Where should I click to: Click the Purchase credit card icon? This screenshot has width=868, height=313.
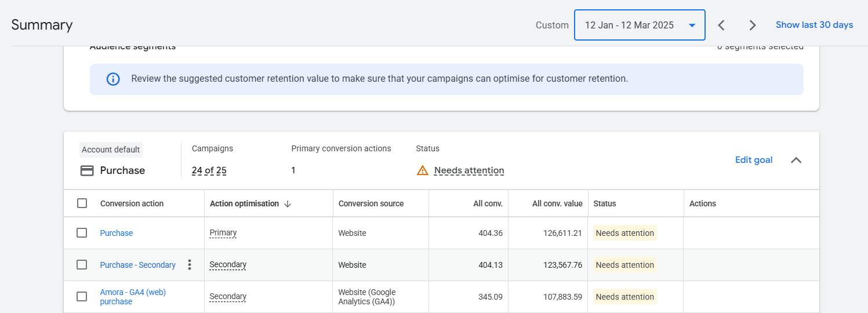click(x=87, y=170)
